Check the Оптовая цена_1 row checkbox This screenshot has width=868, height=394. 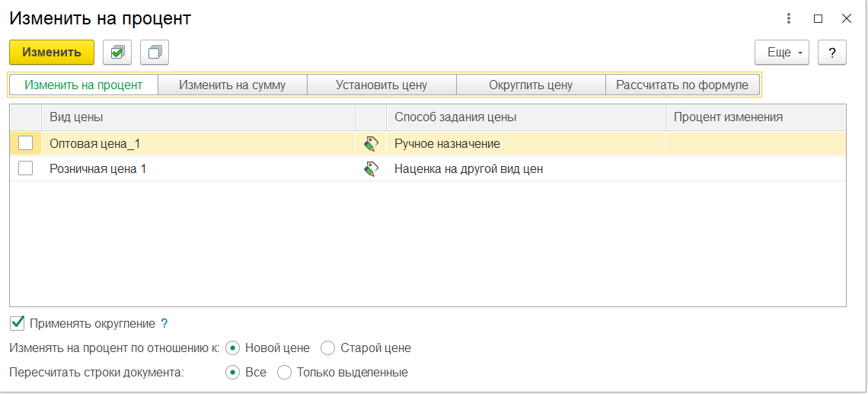coord(26,143)
